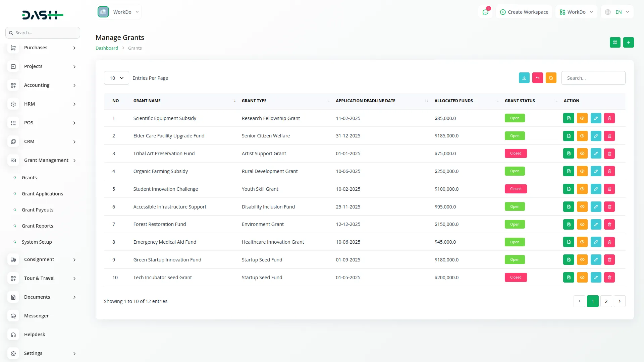Image resolution: width=644 pixels, height=362 pixels.
Task: Open the green copy icon for Scientific Equipment Subsidy
Action: pyautogui.click(x=569, y=118)
